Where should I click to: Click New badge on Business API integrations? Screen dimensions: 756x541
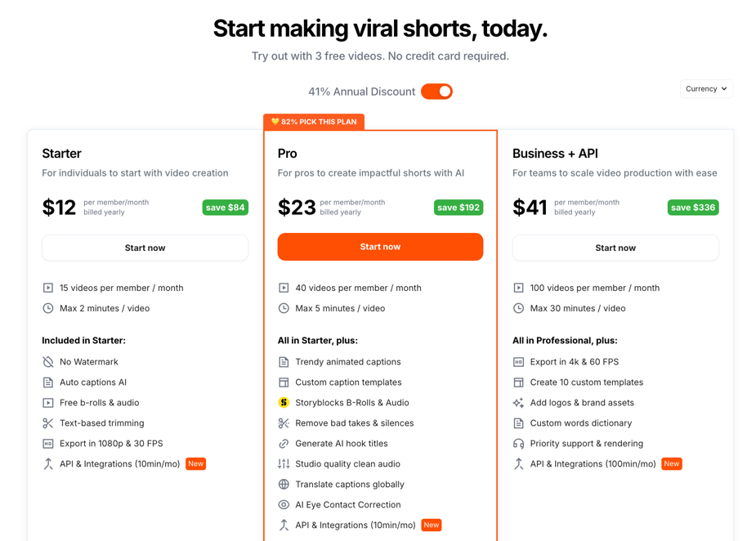tap(672, 464)
